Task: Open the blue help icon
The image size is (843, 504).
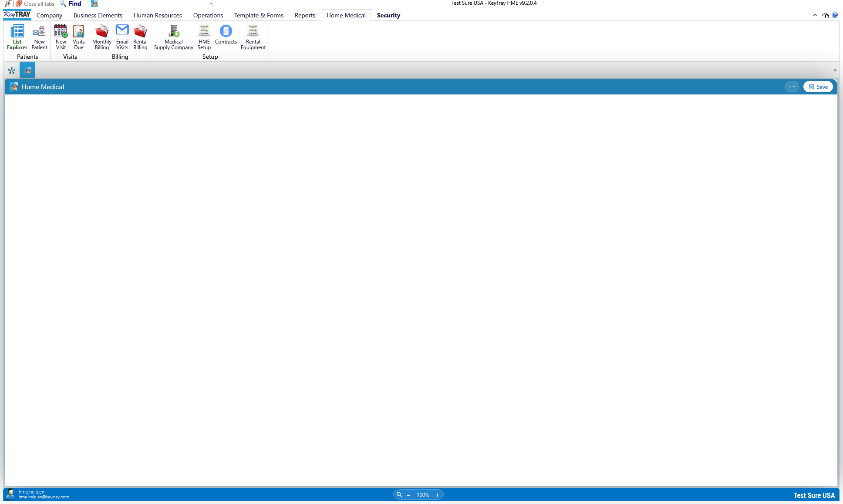Action: click(x=835, y=15)
